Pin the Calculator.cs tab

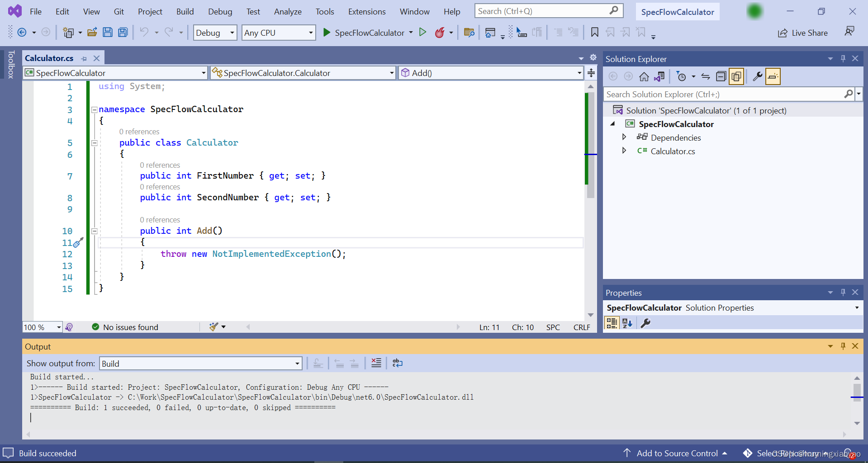tap(84, 58)
